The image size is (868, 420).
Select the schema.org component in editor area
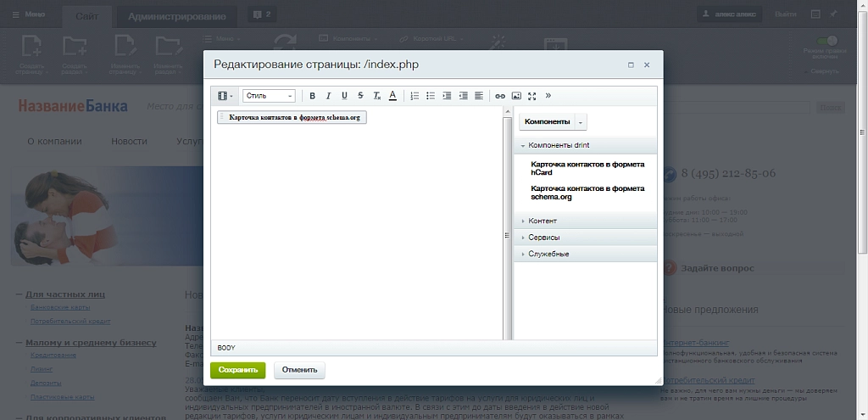(292, 117)
